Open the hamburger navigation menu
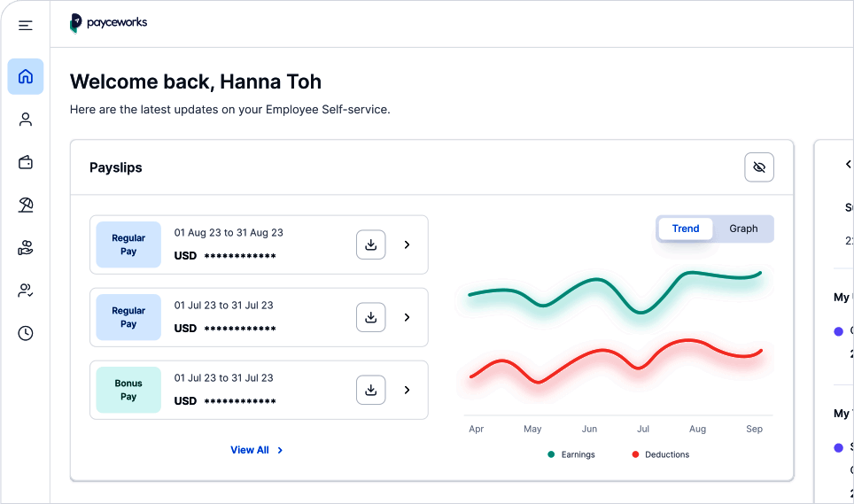This screenshot has height=504, width=854. click(x=26, y=25)
